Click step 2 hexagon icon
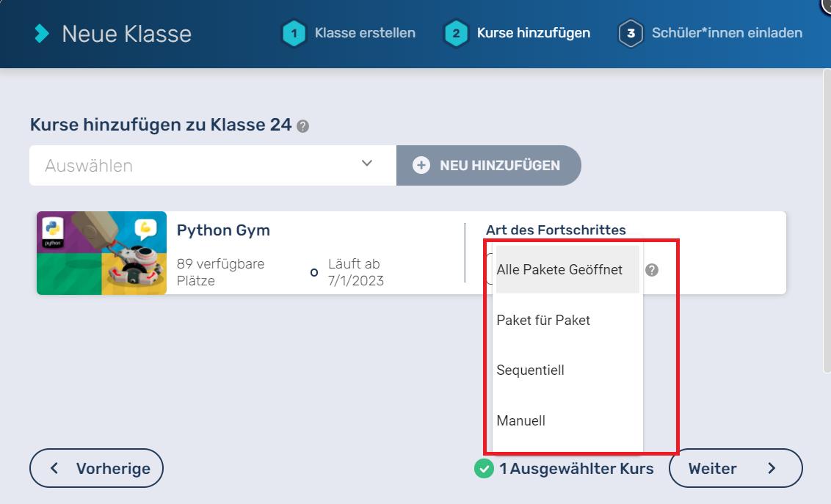The height and width of the screenshot is (504, 831). [x=456, y=34]
